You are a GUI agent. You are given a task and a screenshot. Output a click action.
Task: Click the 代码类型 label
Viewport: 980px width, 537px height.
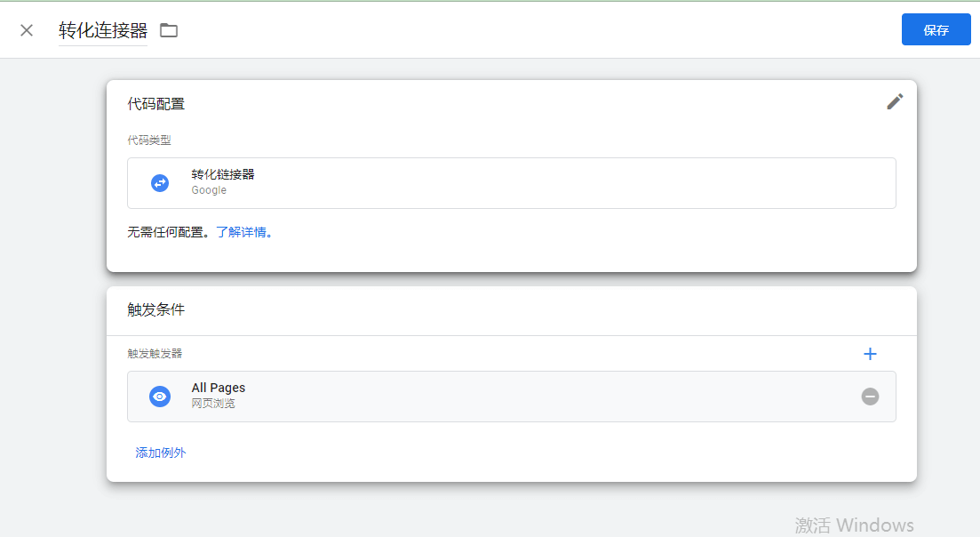pyautogui.click(x=149, y=140)
